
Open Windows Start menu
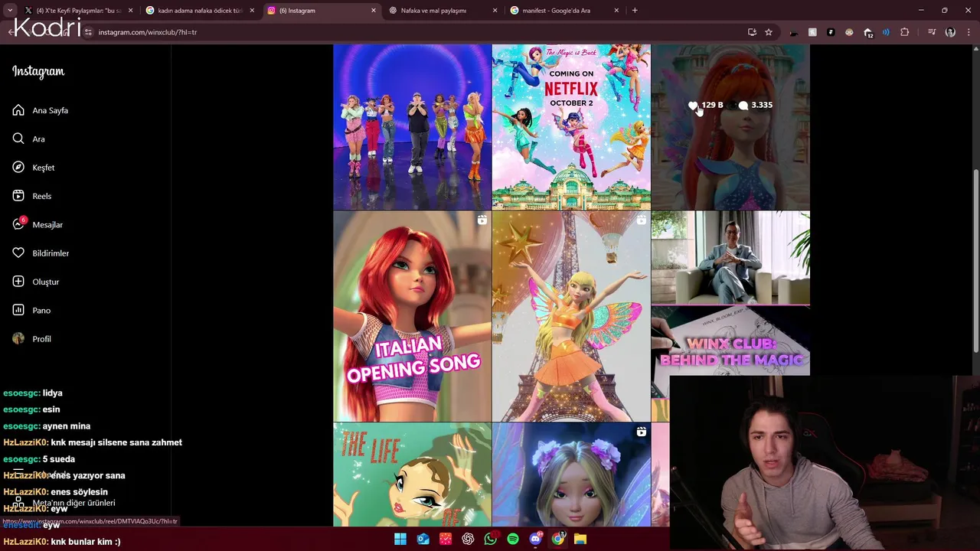400,539
